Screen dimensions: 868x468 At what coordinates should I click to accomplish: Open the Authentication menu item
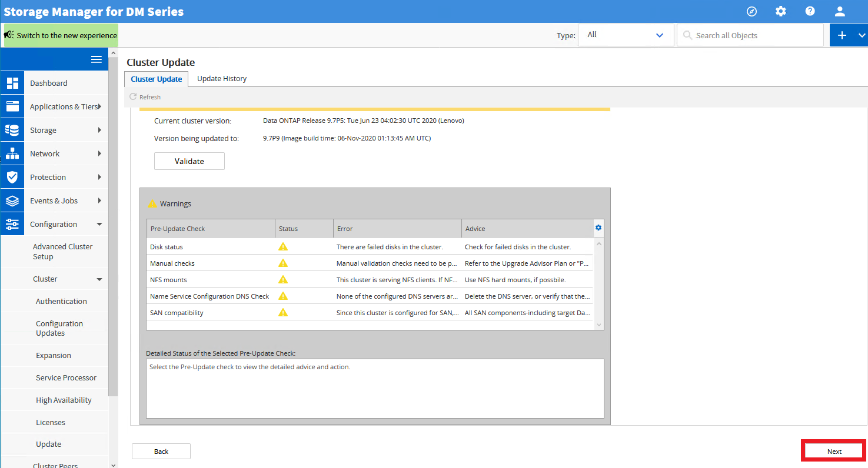(x=61, y=301)
